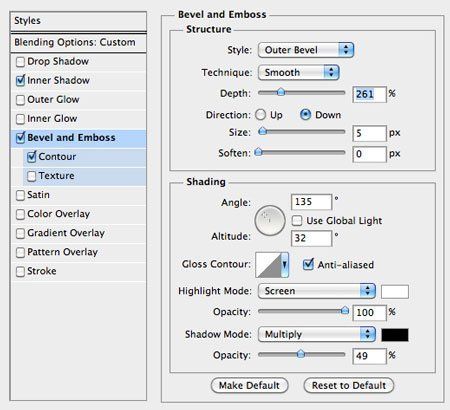Image resolution: width=450 pixels, height=410 pixels.
Task: Check the Gradient Overlay checkbox
Action: (x=20, y=233)
